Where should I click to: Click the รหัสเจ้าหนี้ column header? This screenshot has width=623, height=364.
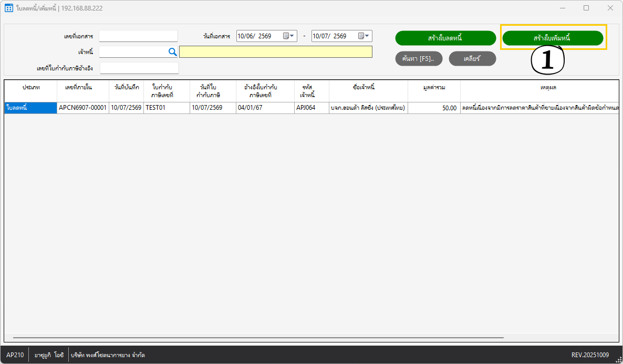[312, 91]
